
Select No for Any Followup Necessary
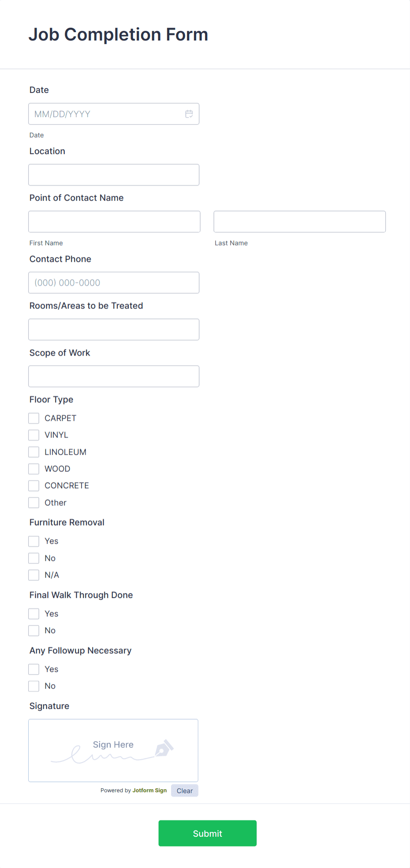click(34, 686)
